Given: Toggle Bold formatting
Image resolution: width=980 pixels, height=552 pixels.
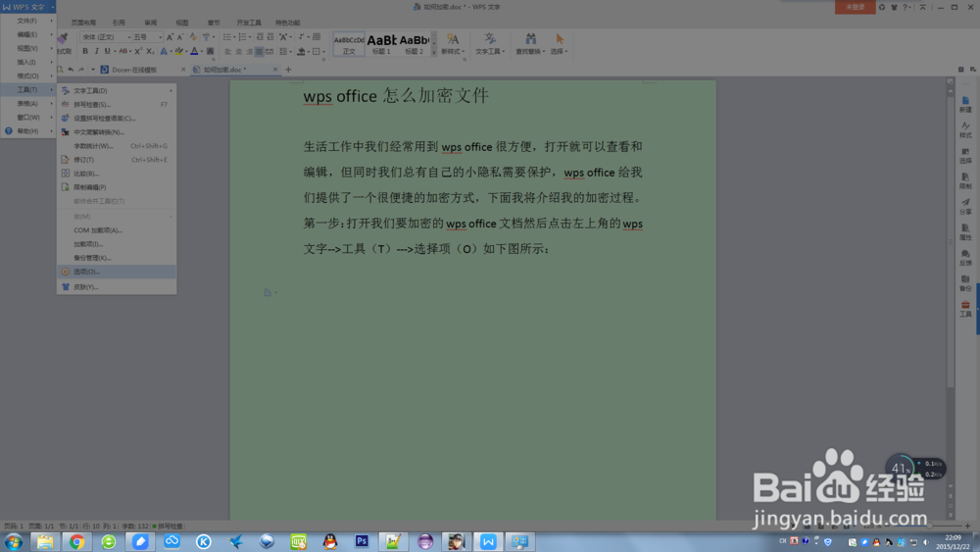Looking at the screenshot, I should (x=85, y=51).
